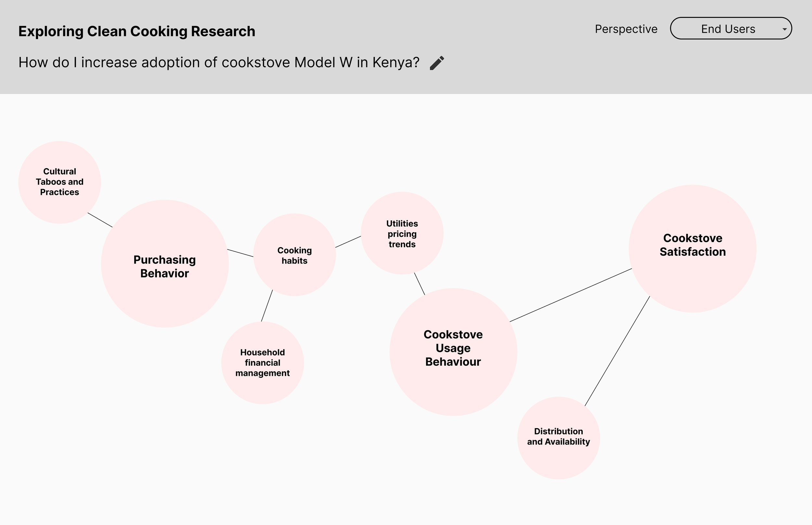
Task: Click the Cooking habits node
Action: [295, 255]
